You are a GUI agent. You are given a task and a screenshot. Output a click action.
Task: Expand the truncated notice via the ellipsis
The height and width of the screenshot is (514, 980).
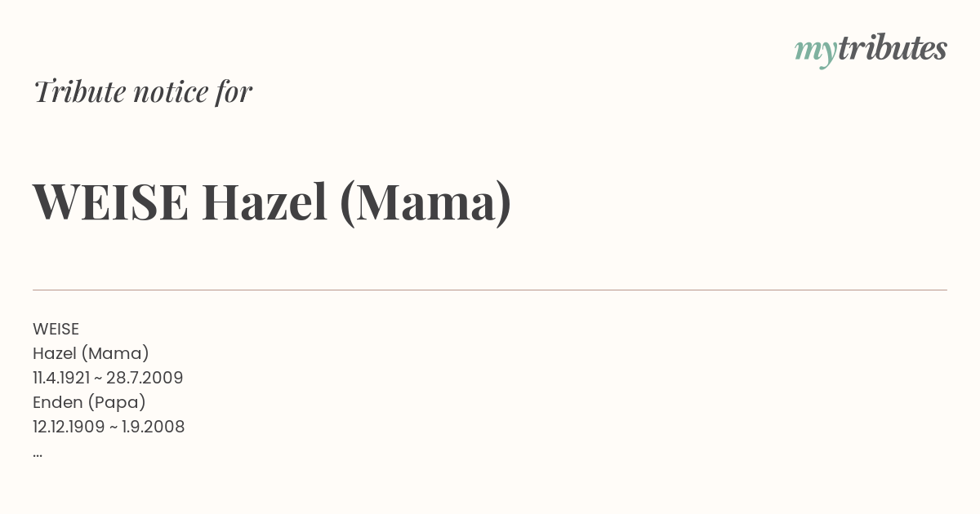(x=38, y=454)
